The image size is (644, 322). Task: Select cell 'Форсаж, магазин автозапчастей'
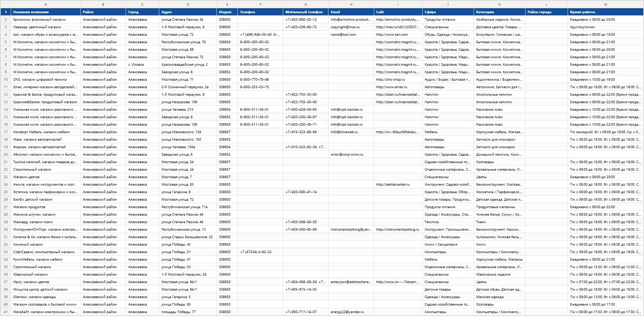click(46, 147)
